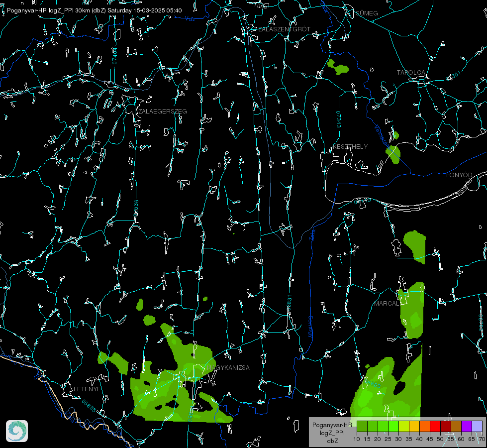Image resolution: width=487 pixels, height=448 pixels.
Task: Click the radar title timestamp text
Action: pos(95,10)
